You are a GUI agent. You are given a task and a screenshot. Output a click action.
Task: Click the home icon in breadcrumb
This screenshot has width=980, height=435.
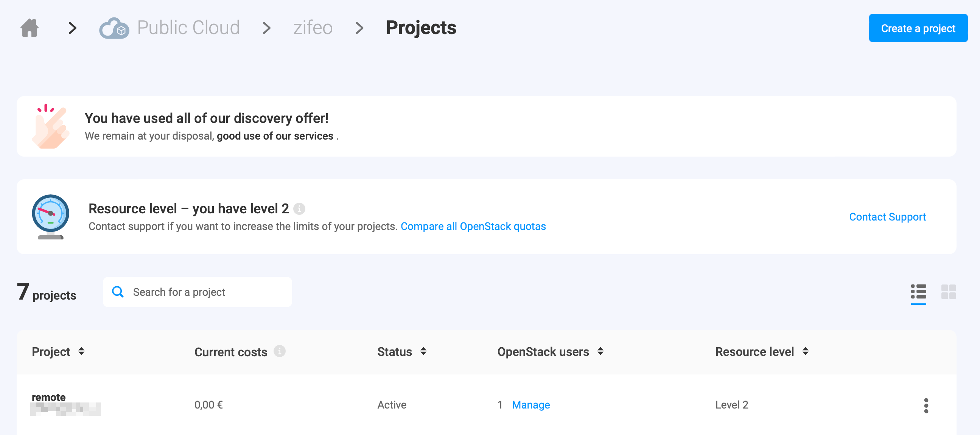coord(29,28)
